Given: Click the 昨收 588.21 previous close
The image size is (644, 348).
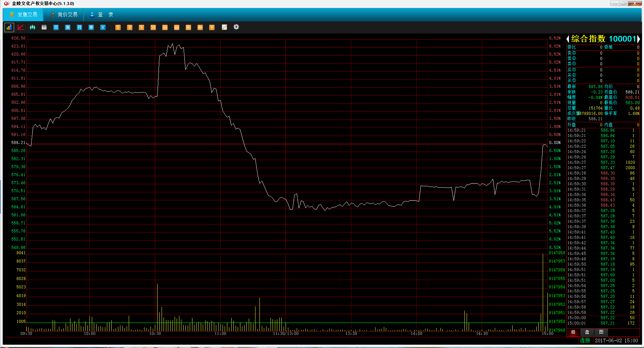Looking at the screenshot, I should tap(585, 119).
